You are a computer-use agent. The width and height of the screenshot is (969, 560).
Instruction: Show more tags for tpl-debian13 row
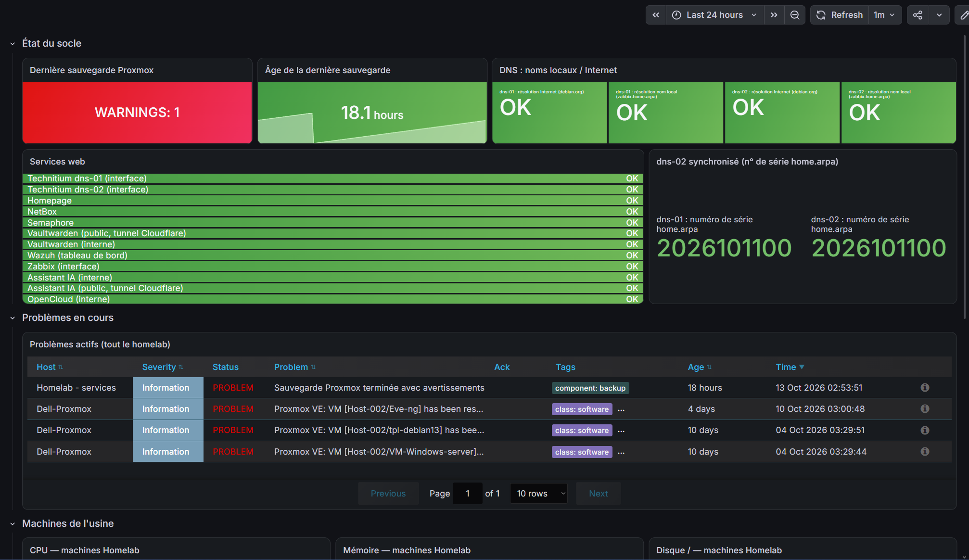tap(621, 431)
